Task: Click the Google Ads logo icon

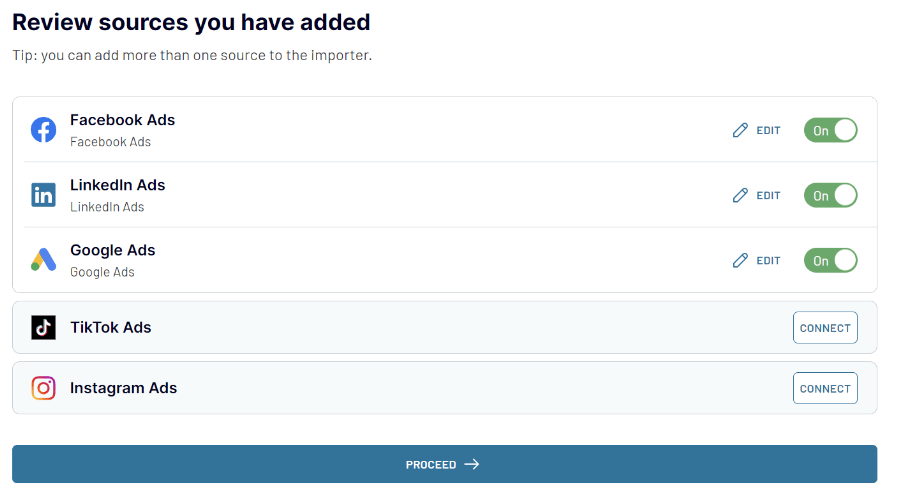Action: click(43, 260)
